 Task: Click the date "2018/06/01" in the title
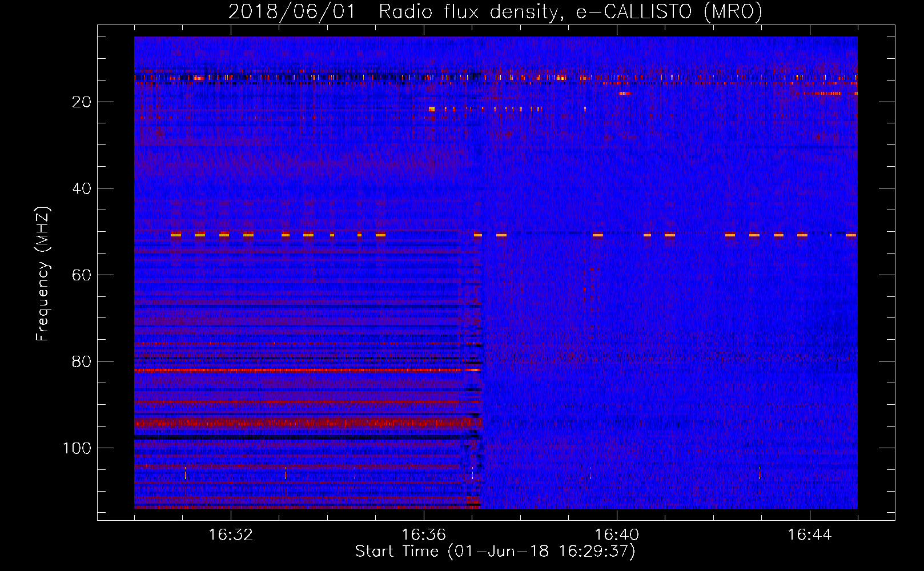292,11
